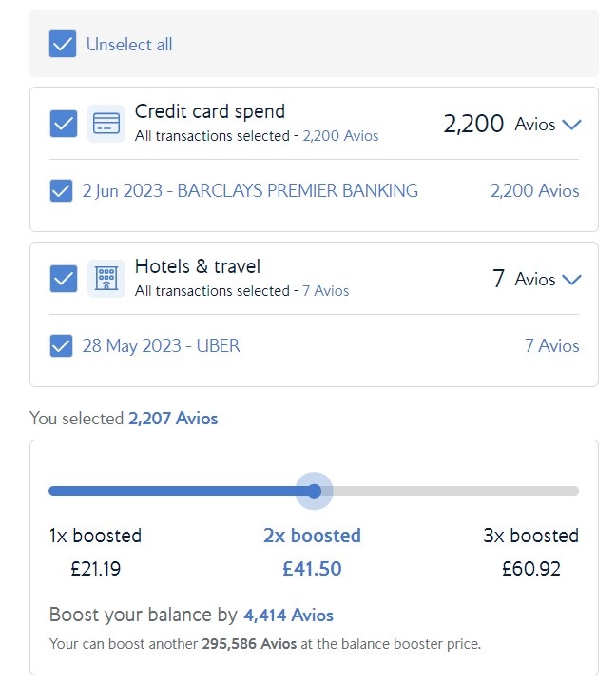Click the credit card icon
The height and width of the screenshot is (685, 616).
tap(106, 124)
